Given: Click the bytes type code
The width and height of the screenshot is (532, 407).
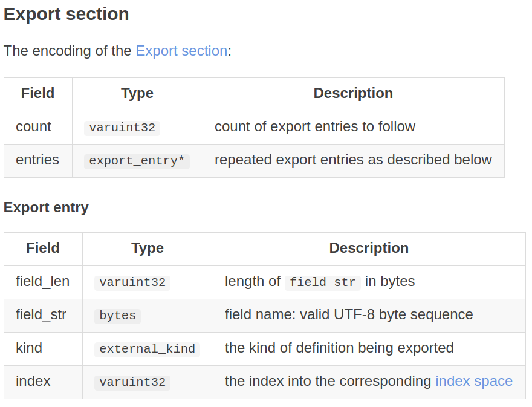Looking at the screenshot, I should (117, 316).
